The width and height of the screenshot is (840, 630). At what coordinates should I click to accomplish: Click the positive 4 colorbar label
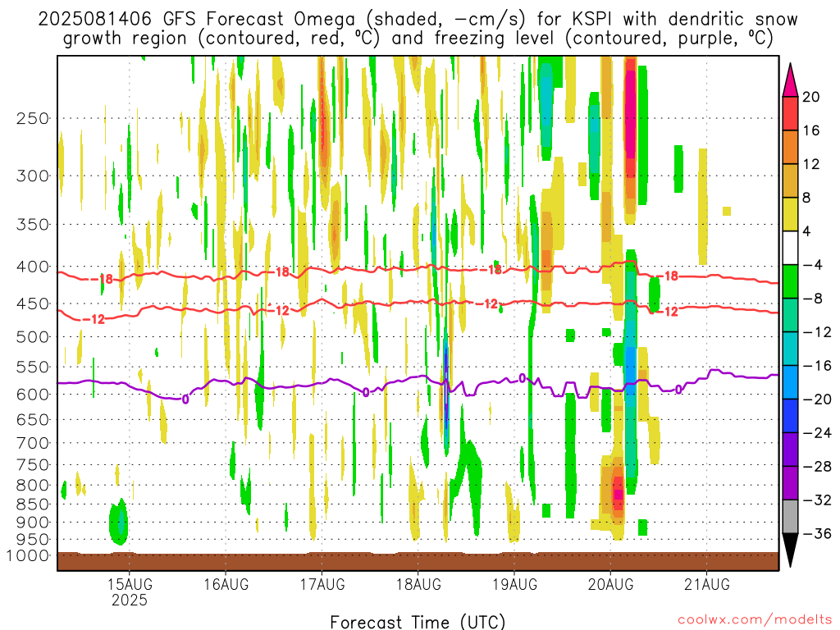point(807,231)
